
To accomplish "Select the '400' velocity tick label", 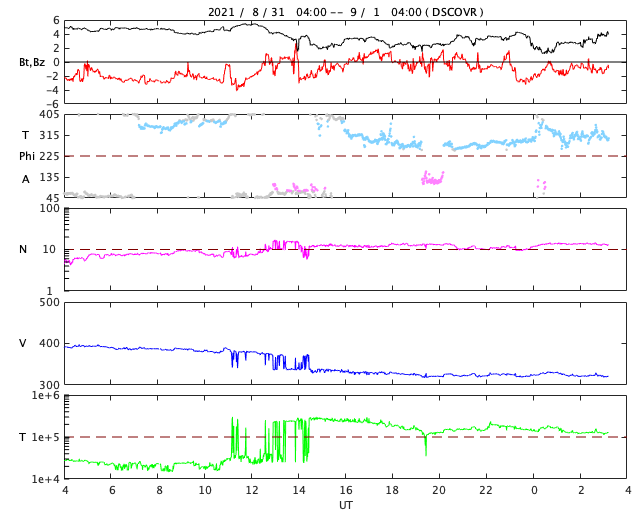I will (x=49, y=343).
